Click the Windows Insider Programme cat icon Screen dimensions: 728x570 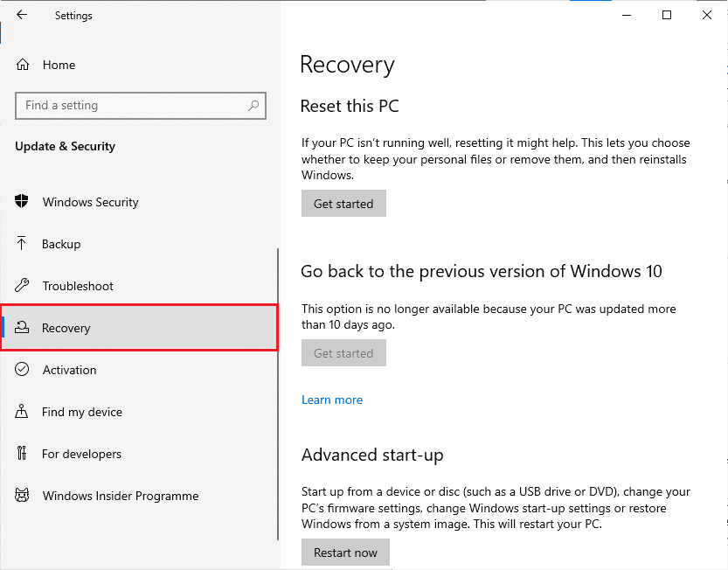tap(22, 495)
